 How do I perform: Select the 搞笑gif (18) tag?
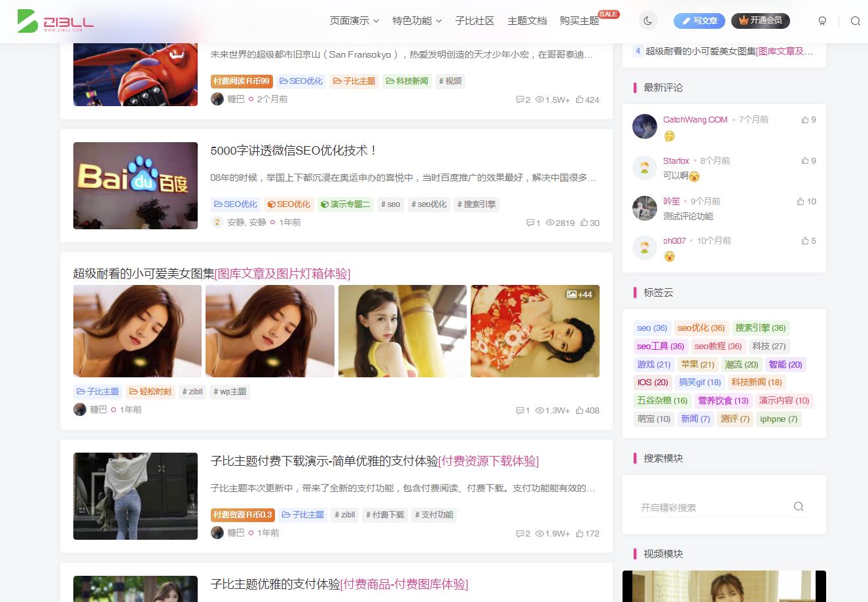(700, 383)
